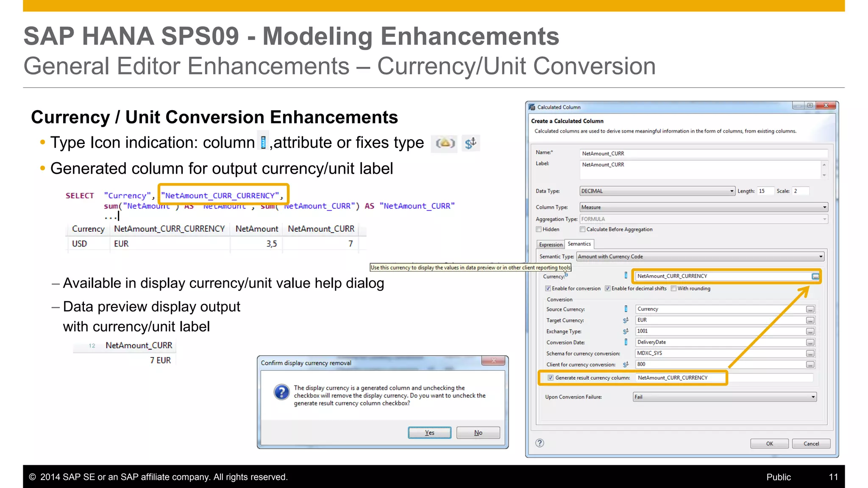Open the Source Currency value help button

click(810, 309)
